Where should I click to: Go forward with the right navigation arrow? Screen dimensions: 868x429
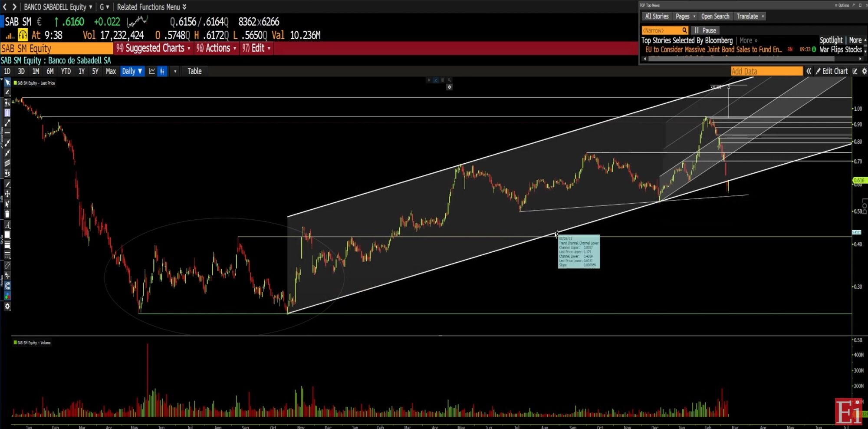14,7
